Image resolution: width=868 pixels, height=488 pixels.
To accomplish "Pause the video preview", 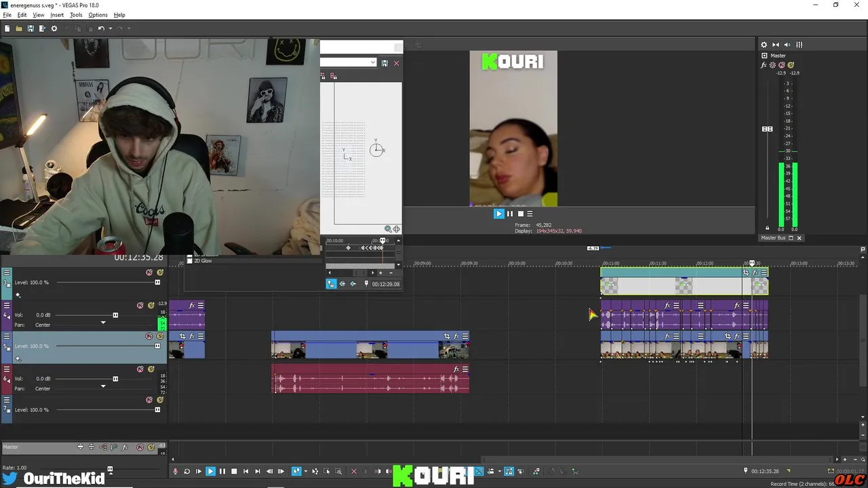I will pos(510,213).
